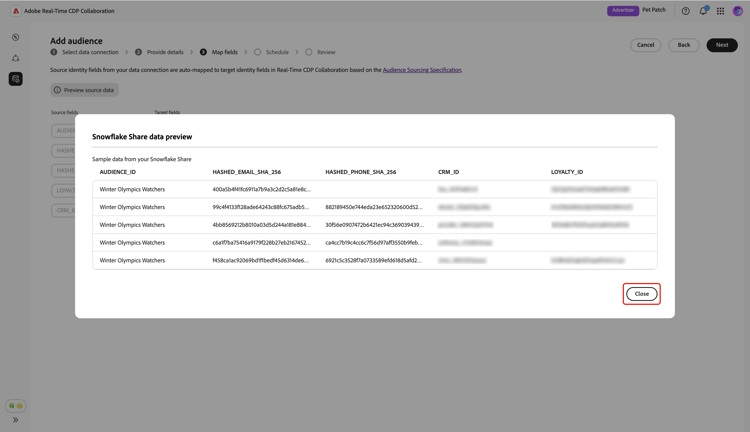Select email hash starting f458ca1ac
The width and height of the screenshot is (750, 432).
coord(261,260)
